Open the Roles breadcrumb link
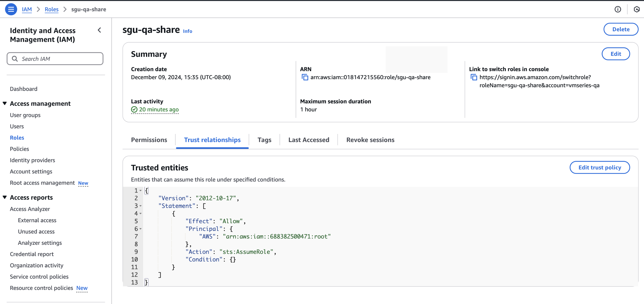Viewport: 644px width, 304px height. point(51,9)
